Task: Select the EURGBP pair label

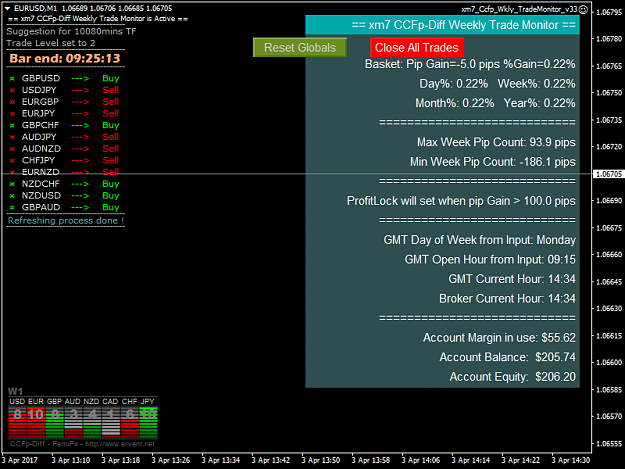Action: (40, 102)
